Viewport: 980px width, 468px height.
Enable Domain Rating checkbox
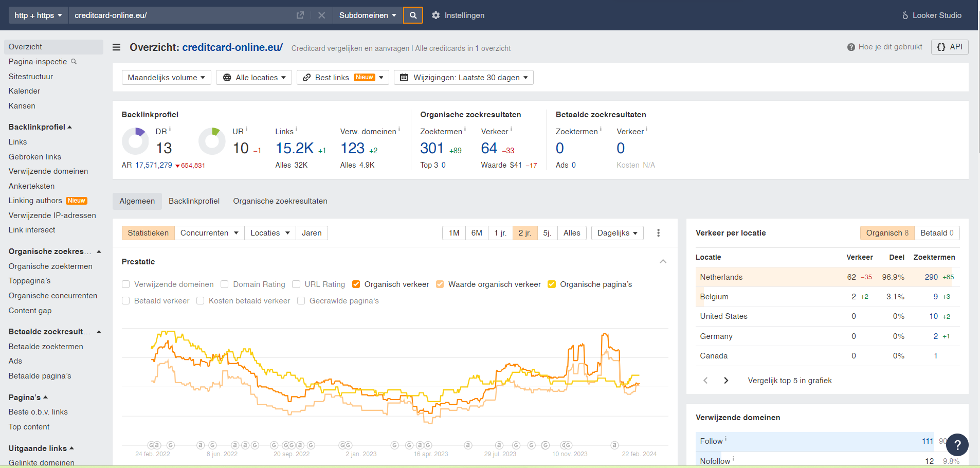[224, 284]
